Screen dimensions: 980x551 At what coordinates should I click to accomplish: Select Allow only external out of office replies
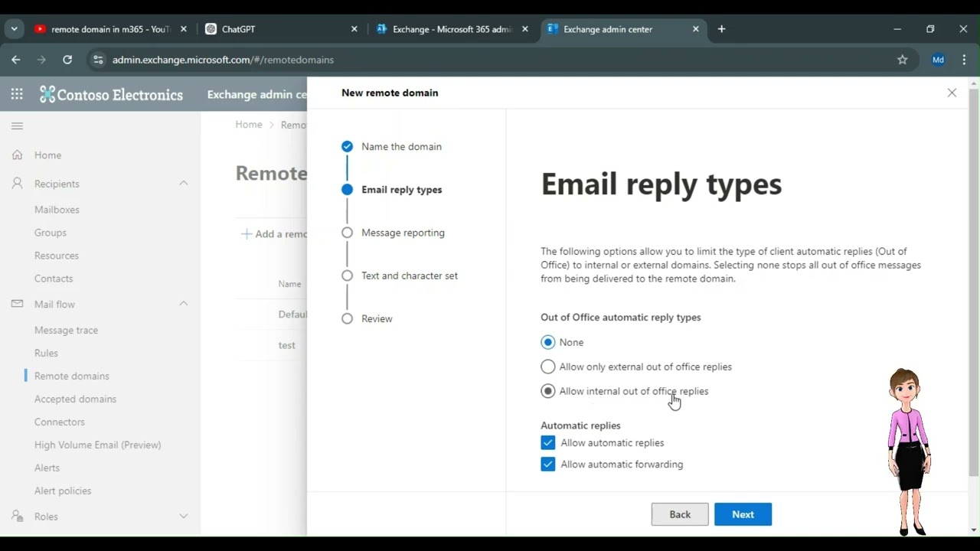tap(547, 367)
